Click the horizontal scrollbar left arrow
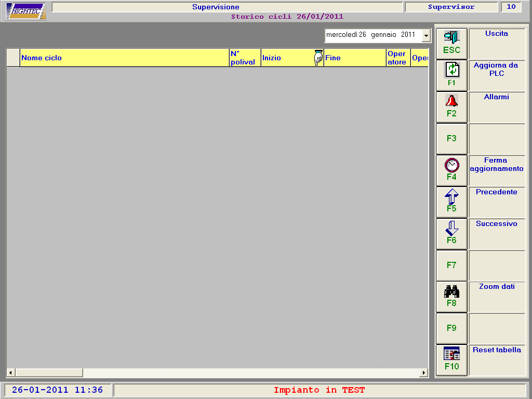The image size is (532, 399). pyautogui.click(x=10, y=373)
